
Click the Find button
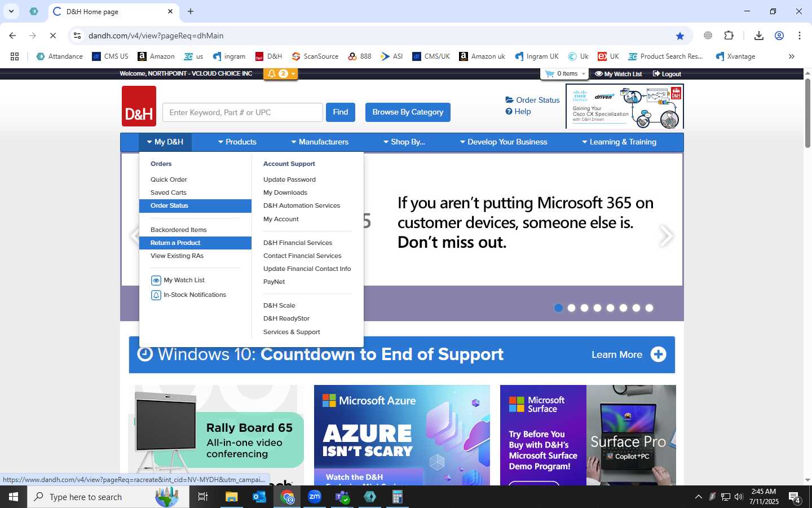pyautogui.click(x=341, y=112)
